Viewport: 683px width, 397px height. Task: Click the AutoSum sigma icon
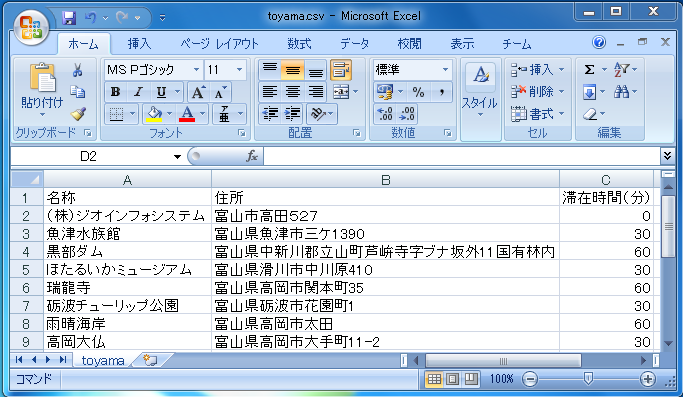589,69
